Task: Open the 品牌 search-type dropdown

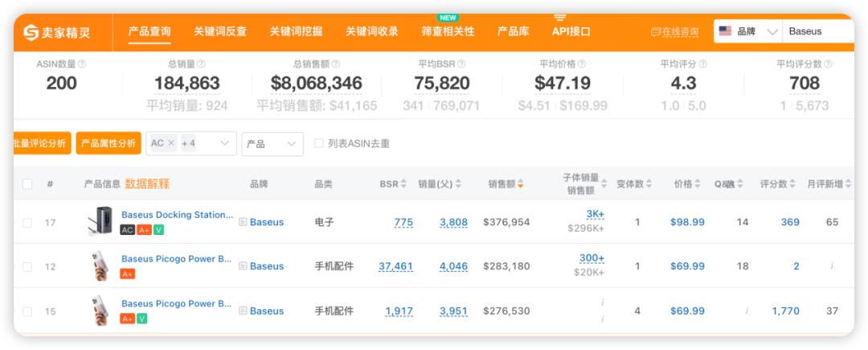Action: (748, 31)
